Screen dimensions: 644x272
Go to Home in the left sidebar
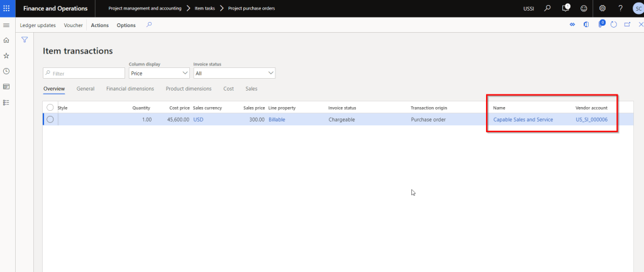pyautogui.click(x=6, y=40)
